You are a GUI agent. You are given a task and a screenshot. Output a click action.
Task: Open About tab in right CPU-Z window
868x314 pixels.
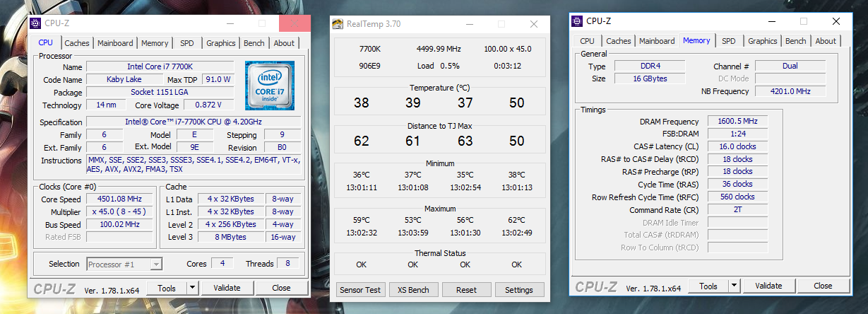tap(826, 41)
